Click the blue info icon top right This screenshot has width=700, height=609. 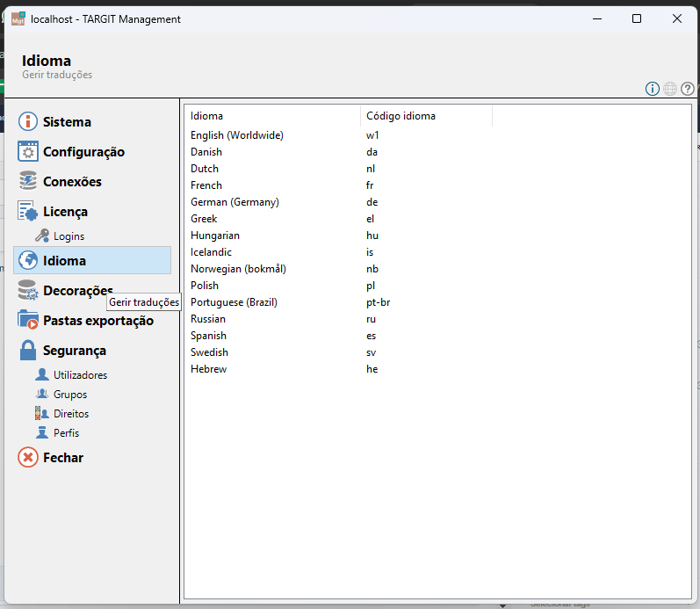click(653, 89)
